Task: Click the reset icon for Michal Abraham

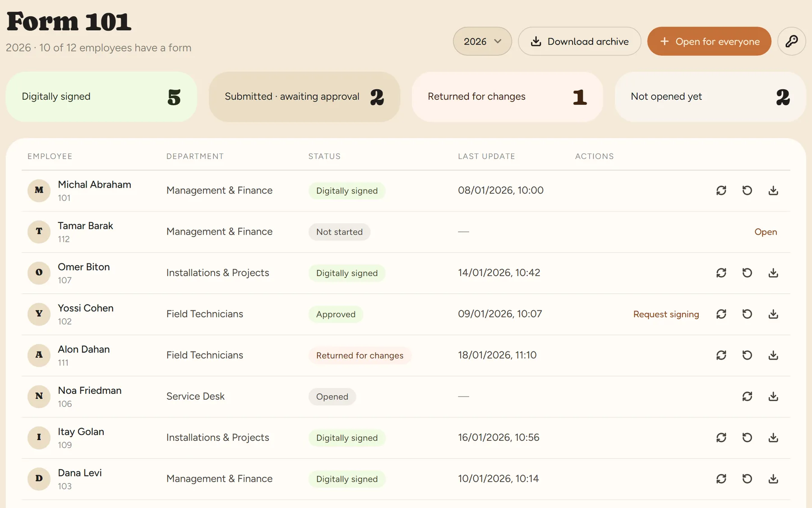Action: pyautogui.click(x=747, y=190)
